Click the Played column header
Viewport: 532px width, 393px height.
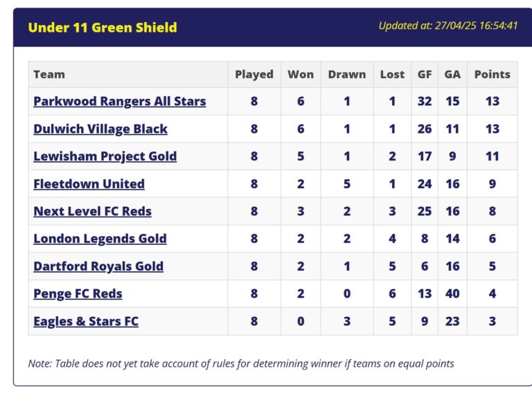click(254, 74)
